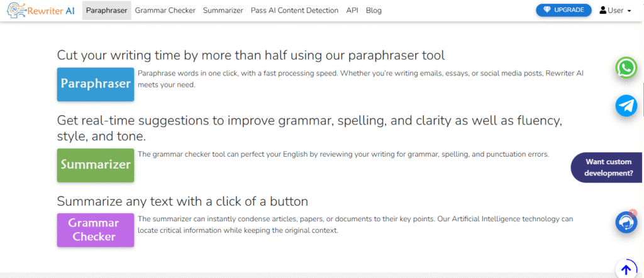Open Grammar Checker from navigation bar
Screen dimensions: 644x278
tap(165, 10)
